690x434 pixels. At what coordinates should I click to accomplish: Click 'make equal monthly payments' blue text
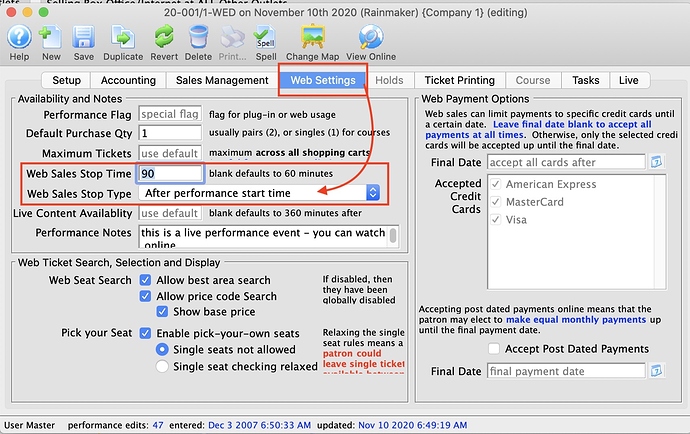tap(576, 320)
